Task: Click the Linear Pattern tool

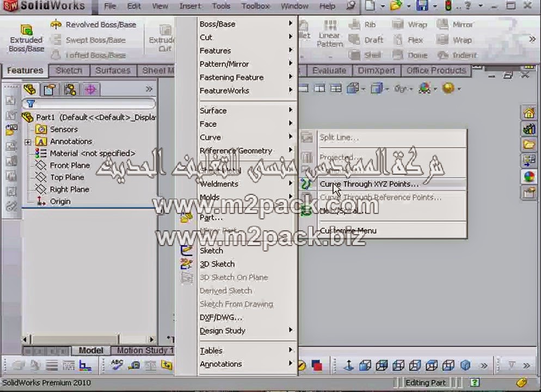Action: [x=330, y=33]
